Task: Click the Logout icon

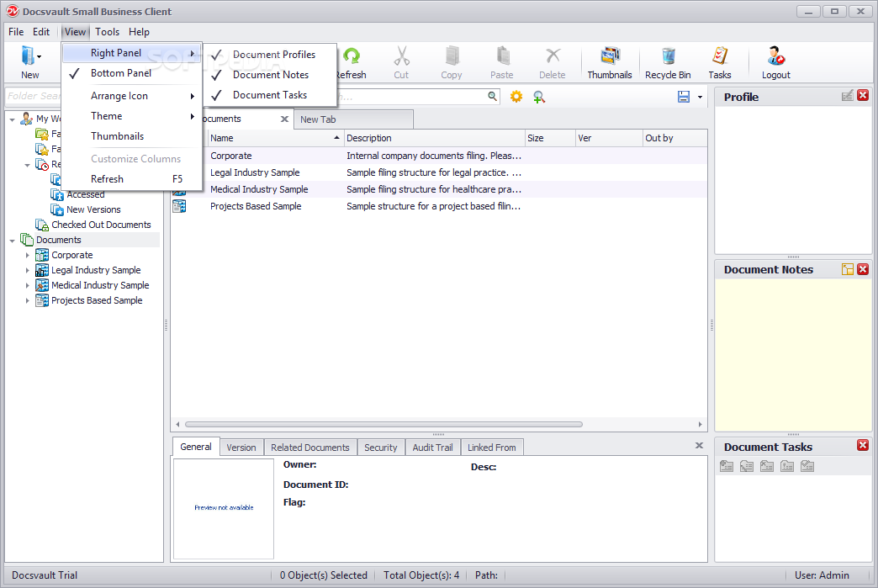Action: click(776, 56)
